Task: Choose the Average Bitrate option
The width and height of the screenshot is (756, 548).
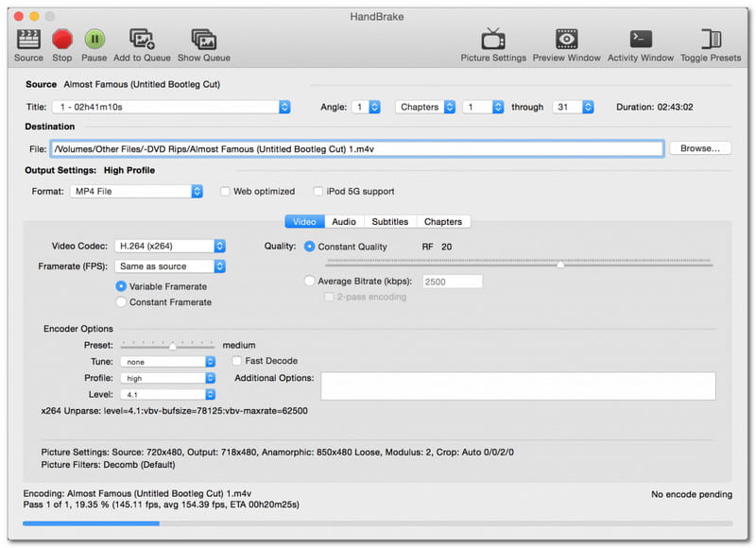Action: (x=310, y=281)
